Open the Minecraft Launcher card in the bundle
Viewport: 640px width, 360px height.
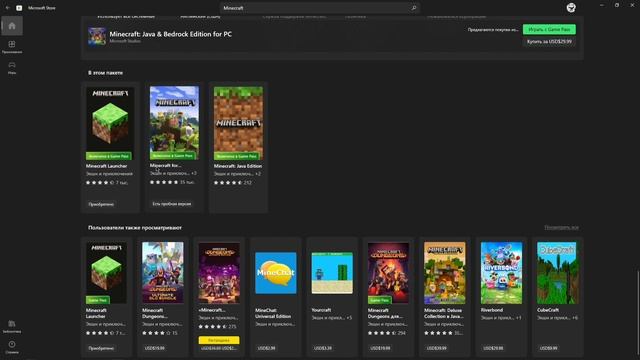tap(110, 147)
